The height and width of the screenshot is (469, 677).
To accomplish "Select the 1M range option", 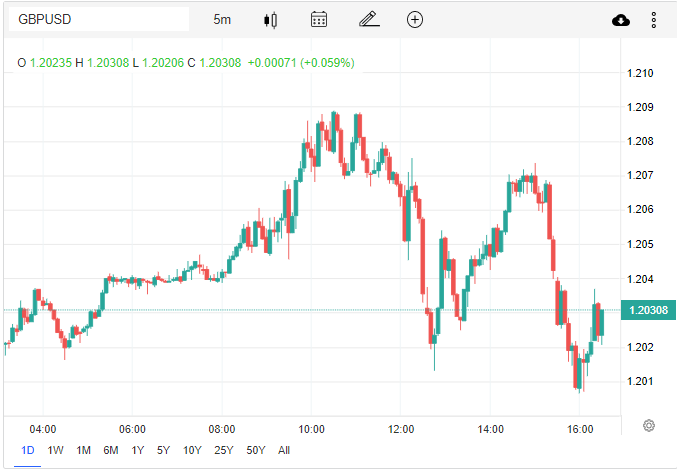I will [x=83, y=450].
